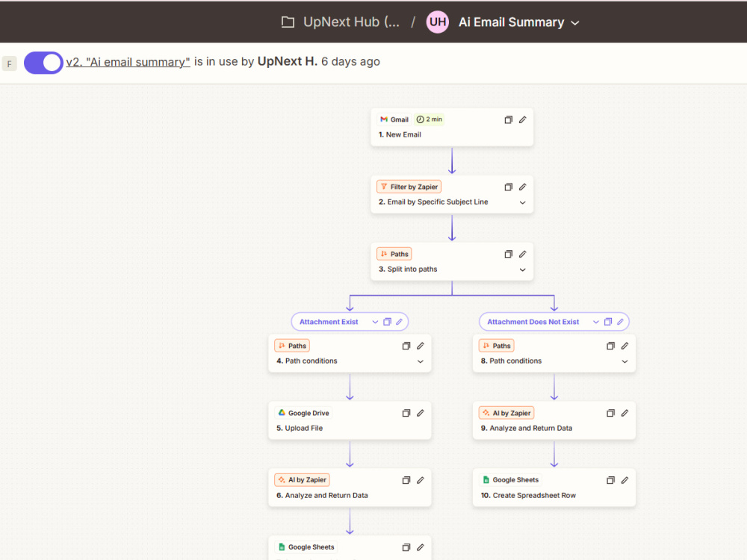
Task: Click the F badge beside the toggle
Action: click(10, 63)
